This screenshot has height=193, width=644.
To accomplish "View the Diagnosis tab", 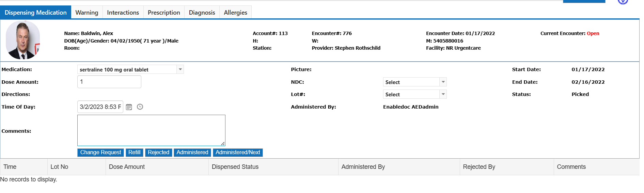I will pos(202,13).
